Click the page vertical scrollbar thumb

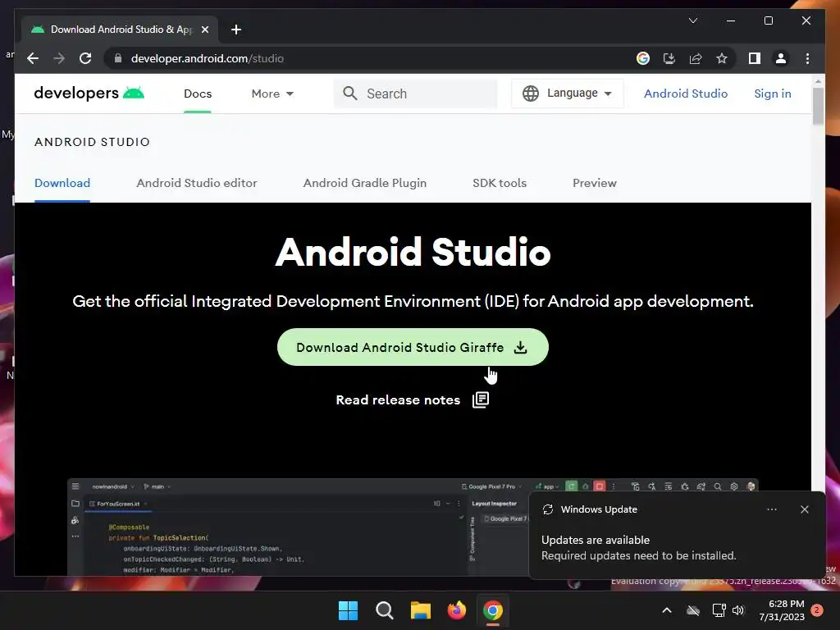click(x=818, y=106)
